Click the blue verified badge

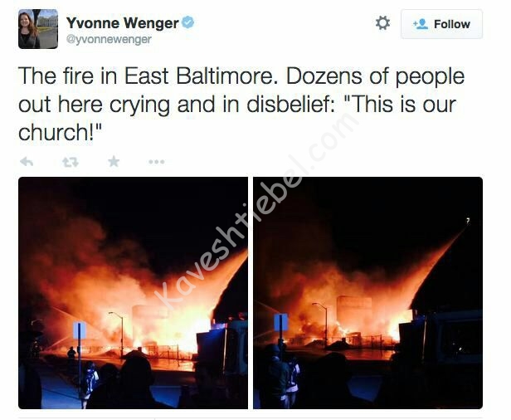click(x=188, y=22)
